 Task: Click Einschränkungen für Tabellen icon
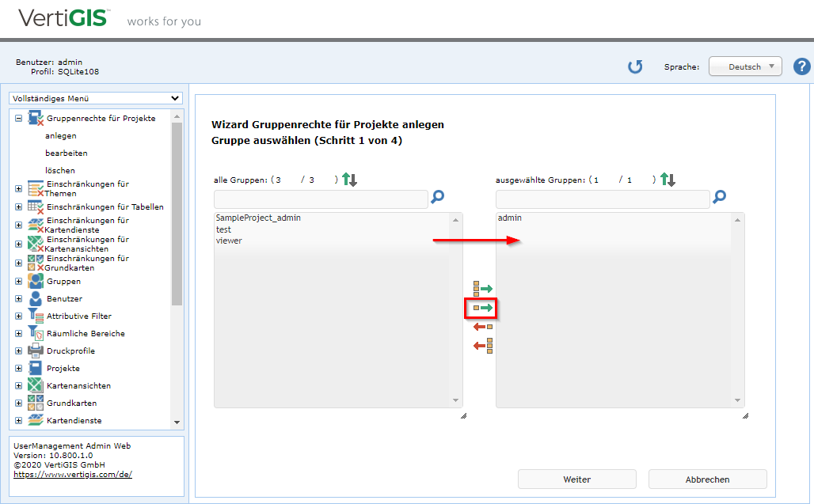click(36, 207)
